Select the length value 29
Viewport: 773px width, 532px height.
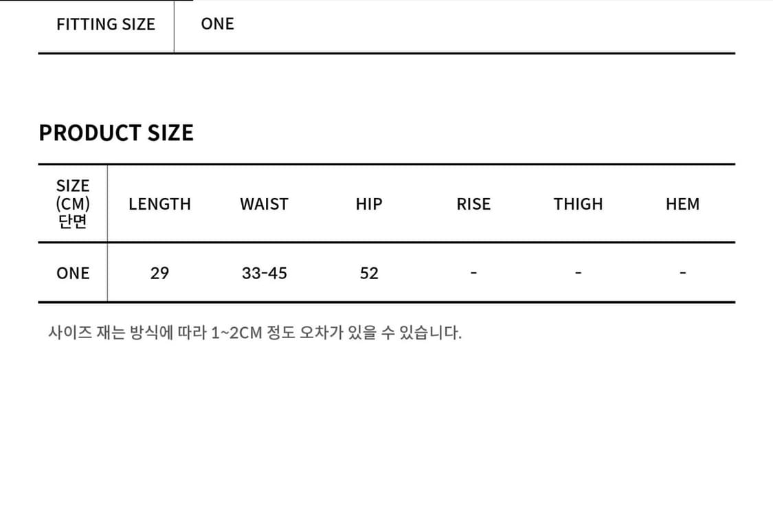[159, 273]
